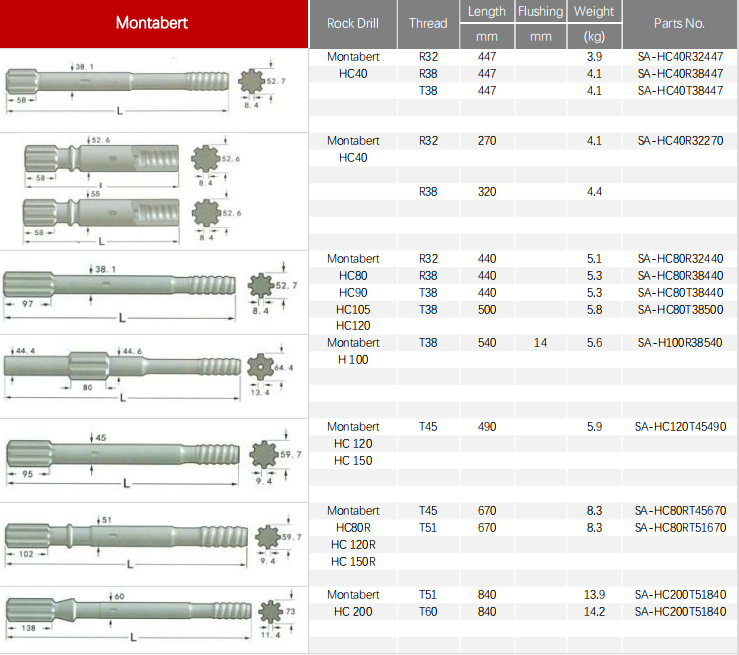
Task: Click the 3.9 weight cell
Action: [594, 57]
